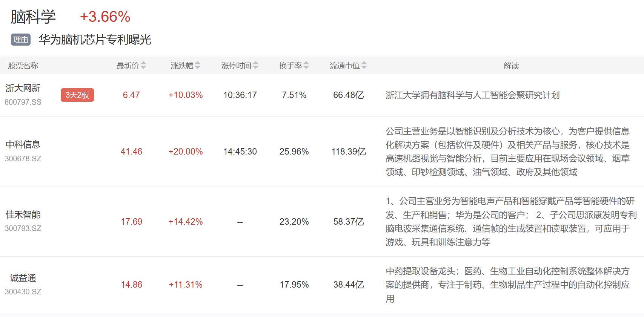Click the +3.66% sector change figure
This screenshot has width=644, height=317.
[x=105, y=17]
